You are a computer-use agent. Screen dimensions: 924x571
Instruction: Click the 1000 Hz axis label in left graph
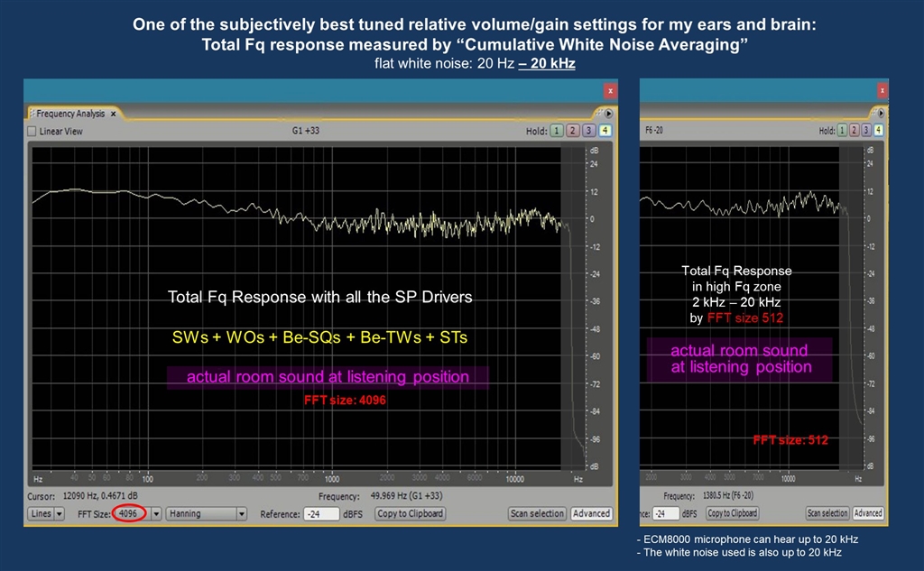(x=332, y=479)
